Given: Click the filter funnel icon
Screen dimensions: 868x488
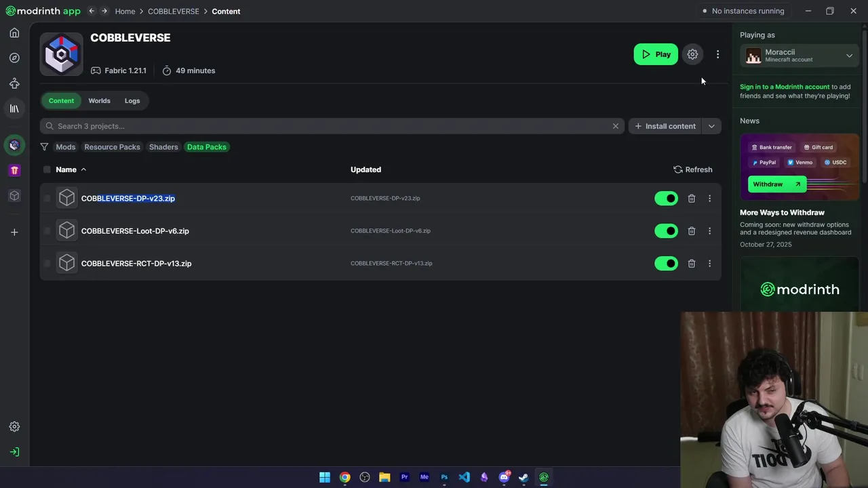Looking at the screenshot, I should point(44,147).
